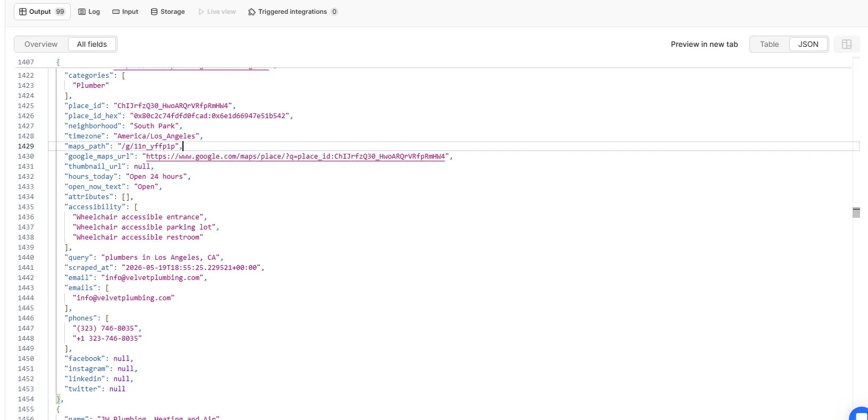Click the "accessibility" key
Screen dimensions: 868x420
95,207
